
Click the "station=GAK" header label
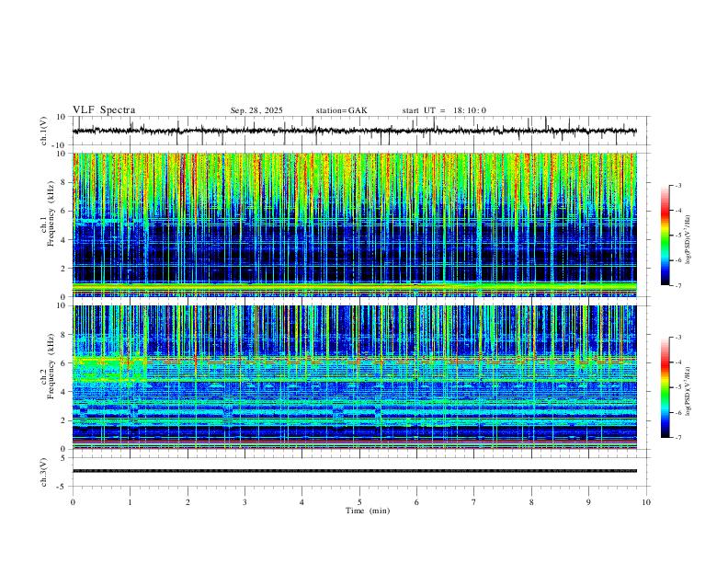click(x=341, y=110)
